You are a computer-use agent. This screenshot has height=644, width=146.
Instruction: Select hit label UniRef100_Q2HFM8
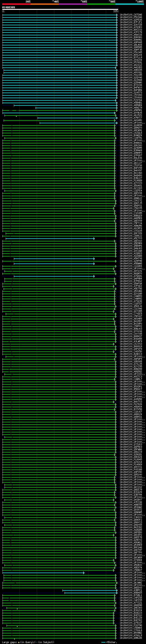[x=131, y=261]
